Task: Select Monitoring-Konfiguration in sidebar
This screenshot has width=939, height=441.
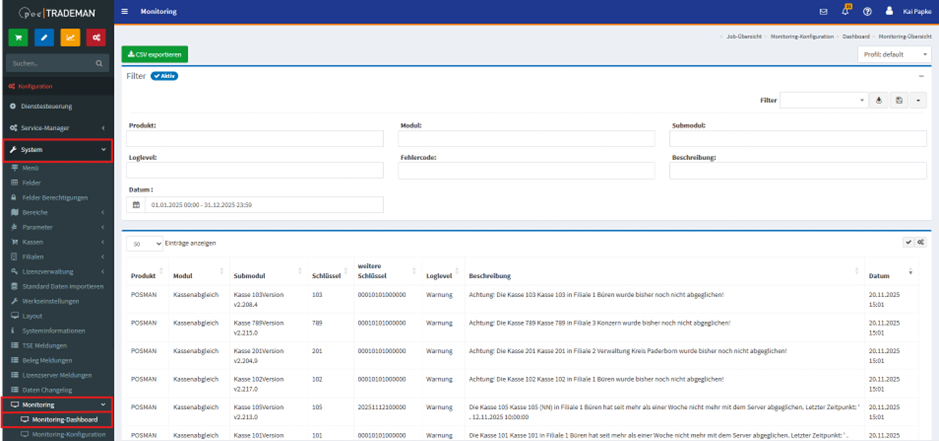Action: click(x=68, y=434)
